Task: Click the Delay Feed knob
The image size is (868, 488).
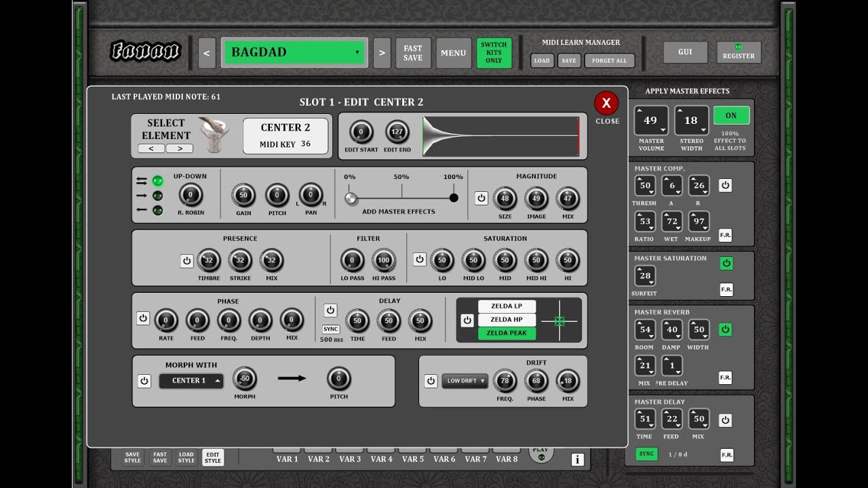Action: coord(389,321)
